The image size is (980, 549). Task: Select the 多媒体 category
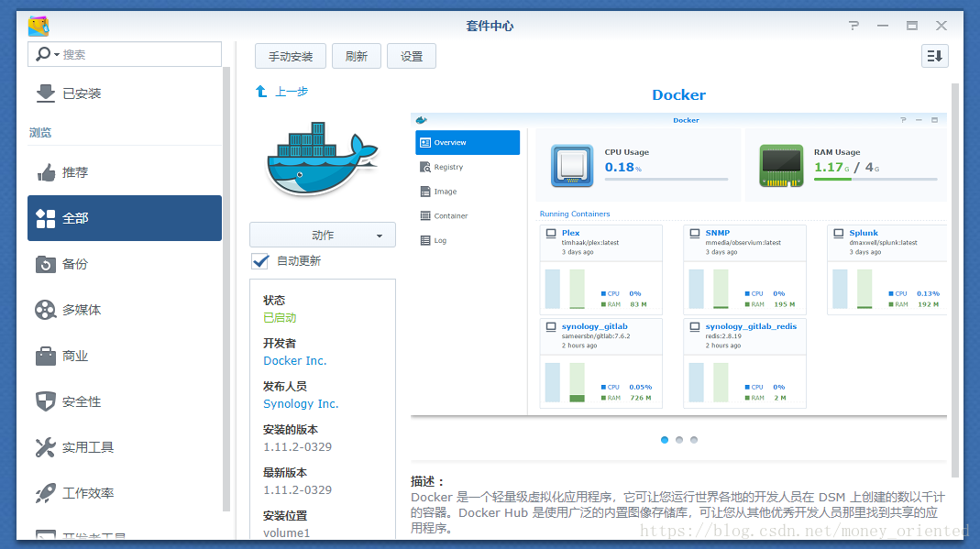pyautogui.click(x=125, y=310)
